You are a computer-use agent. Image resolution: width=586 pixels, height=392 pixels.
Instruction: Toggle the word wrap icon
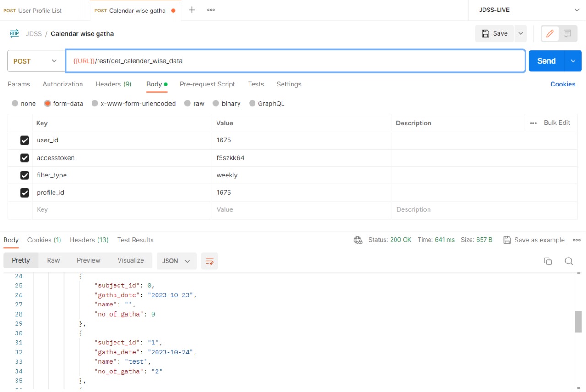click(x=210, y=261)
